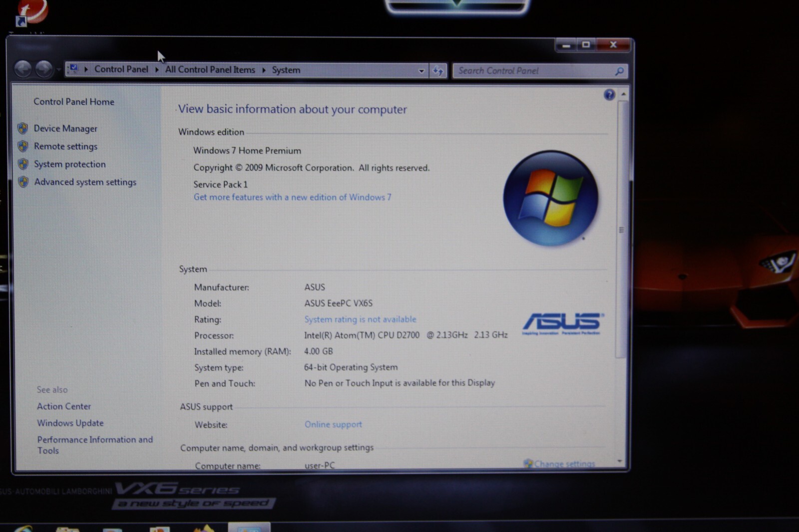
Task: Open ASUS Online support link
Action: click(x=333, y=424)
